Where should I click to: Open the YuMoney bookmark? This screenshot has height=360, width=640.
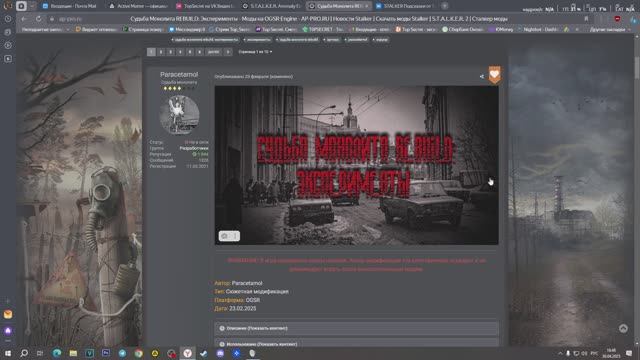point(501,29)
